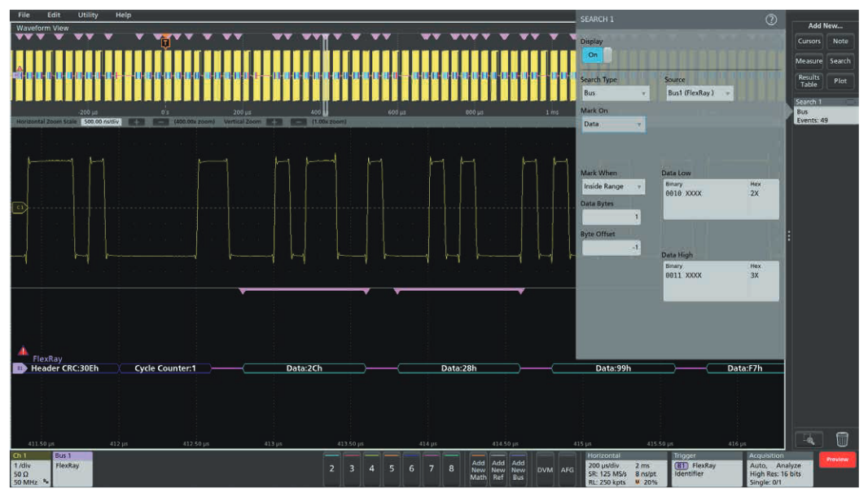Enable channel 3 button
Screen dimensions: 868x497
[352, 469]
